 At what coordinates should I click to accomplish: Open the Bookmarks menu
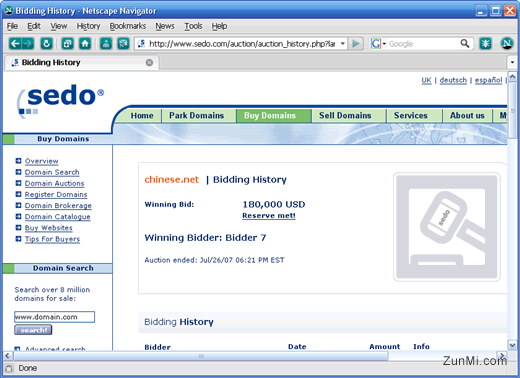click(128, 26)
